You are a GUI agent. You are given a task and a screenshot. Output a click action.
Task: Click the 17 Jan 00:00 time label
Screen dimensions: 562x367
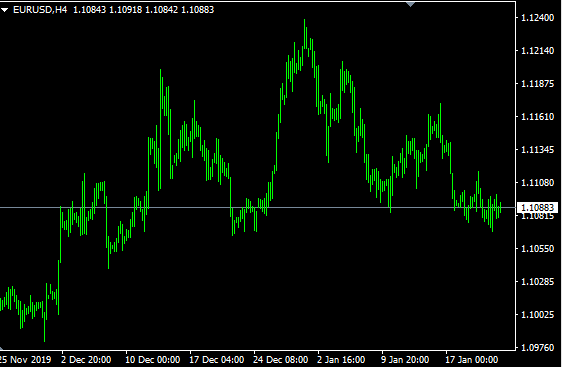[472, 359]
